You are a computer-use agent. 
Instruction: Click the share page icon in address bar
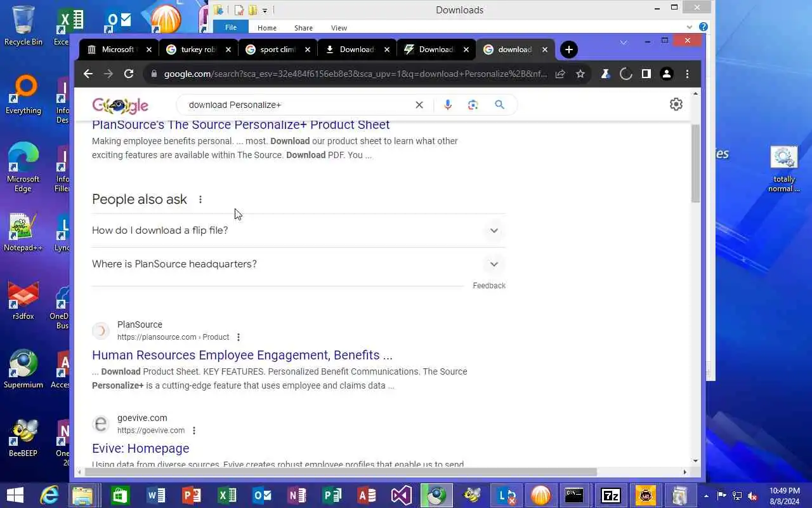click(560, 74)
